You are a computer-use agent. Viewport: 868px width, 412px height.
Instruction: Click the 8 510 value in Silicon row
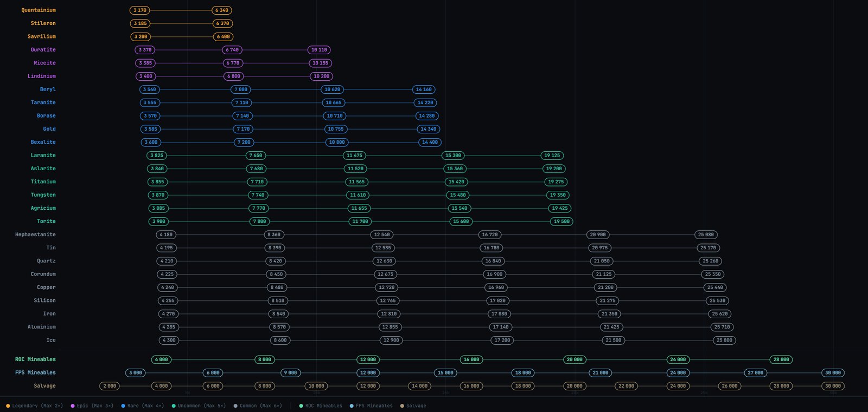(x=278, y=301)
